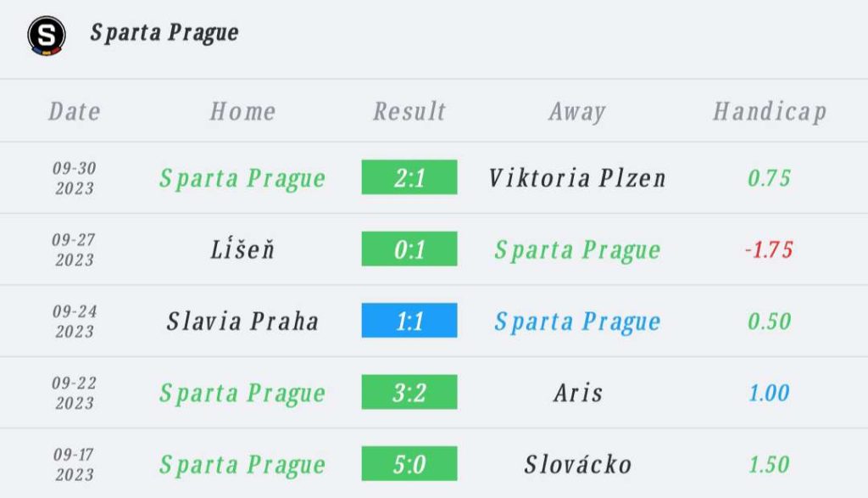Open Slavia Praha team link

tap(242, 321)
